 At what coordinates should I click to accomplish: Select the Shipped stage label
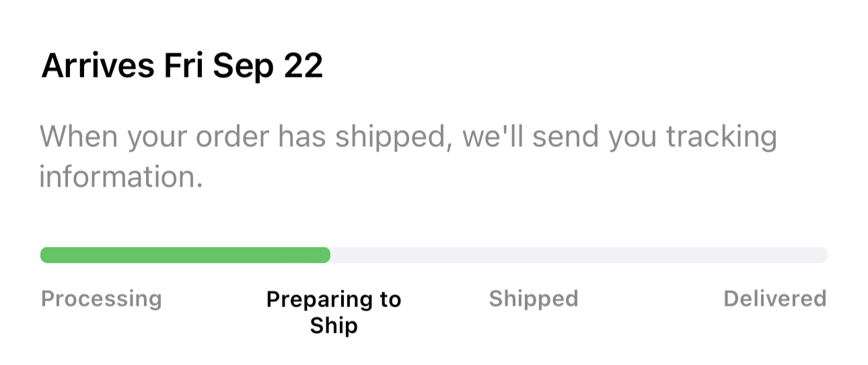[x=534, y=298]
